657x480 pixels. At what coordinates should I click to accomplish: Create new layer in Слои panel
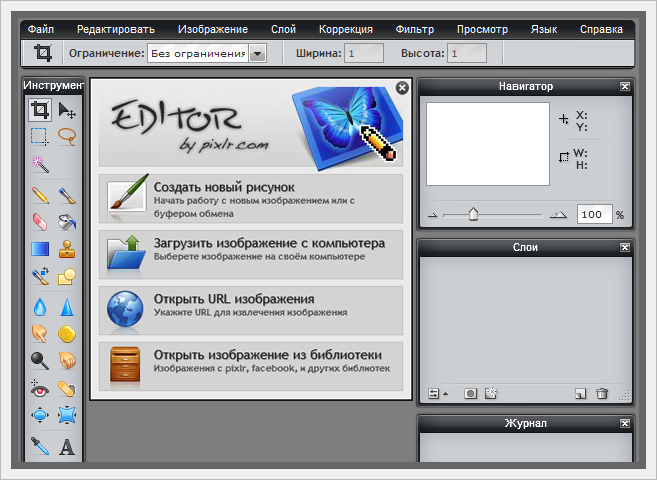[580, 394]
